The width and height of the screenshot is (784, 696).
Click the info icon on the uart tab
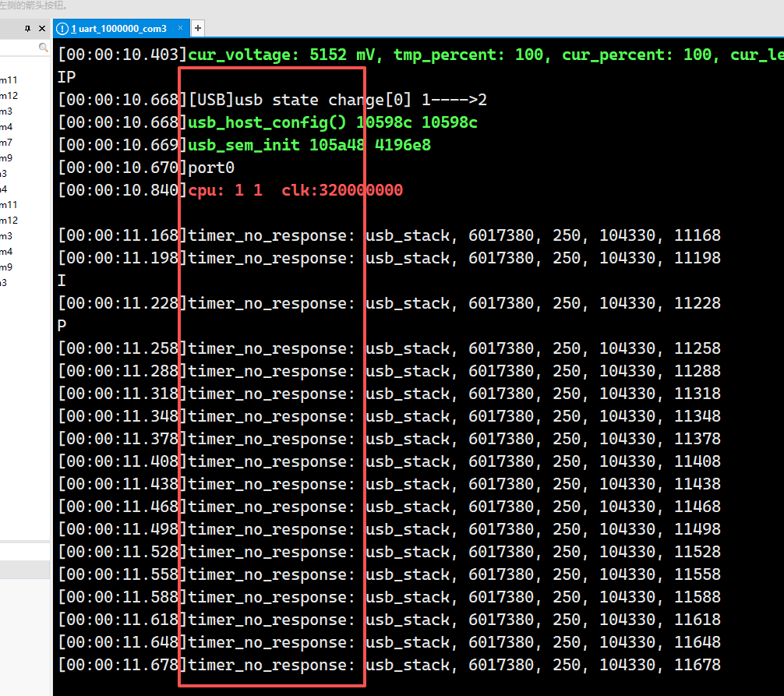click(x=62, y=29)
